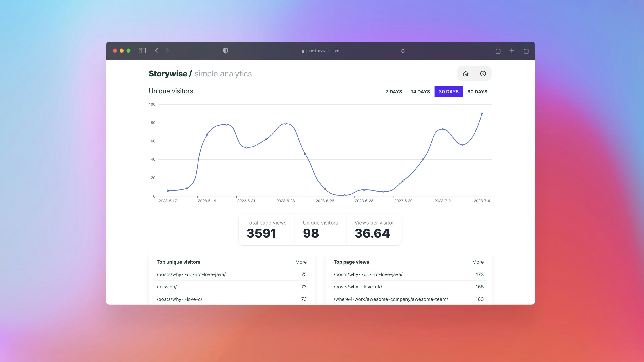This screenshot has height=362, width=644.
Task: Click the Storywise logo title
Action: (170, 74)
